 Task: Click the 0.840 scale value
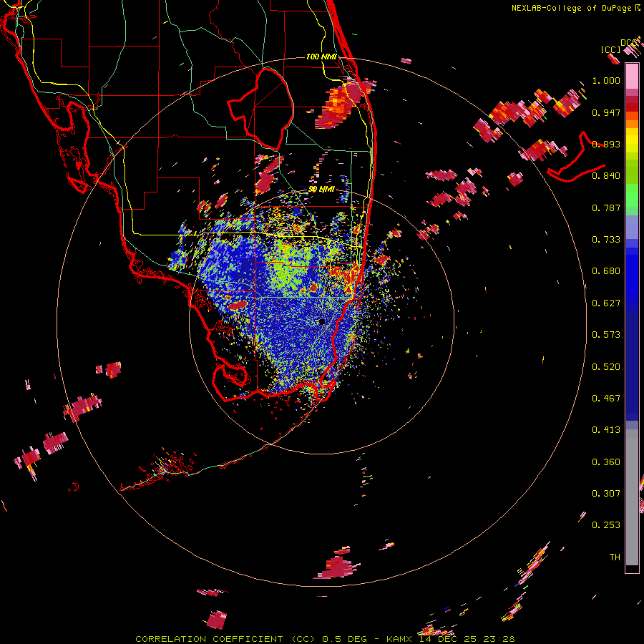(x=606, y=176)
